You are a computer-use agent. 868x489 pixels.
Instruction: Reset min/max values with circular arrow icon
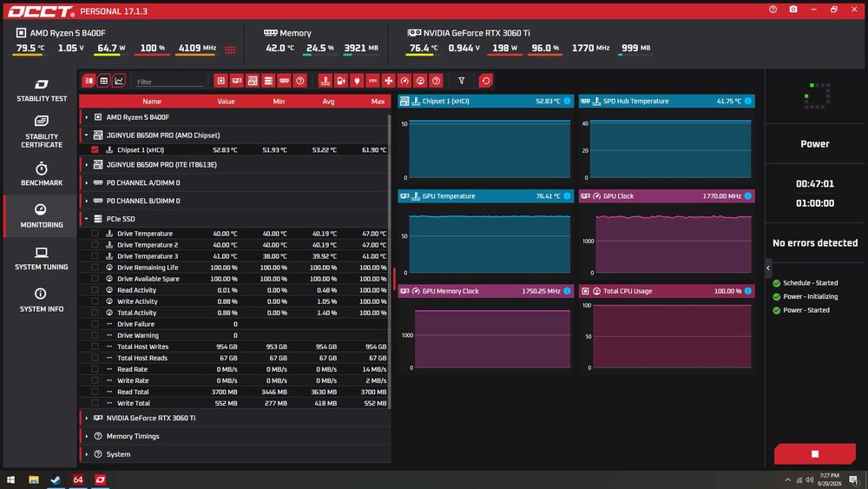point(485,81)
